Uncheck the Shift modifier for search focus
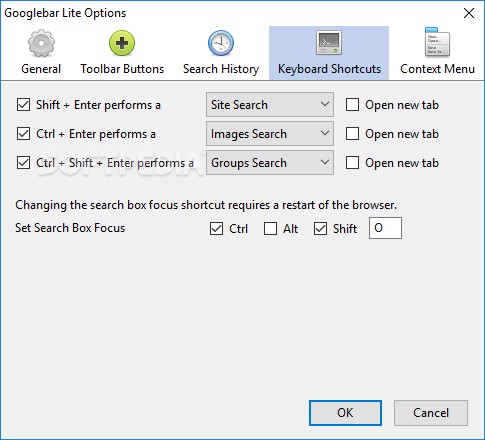 pos(320,229)
